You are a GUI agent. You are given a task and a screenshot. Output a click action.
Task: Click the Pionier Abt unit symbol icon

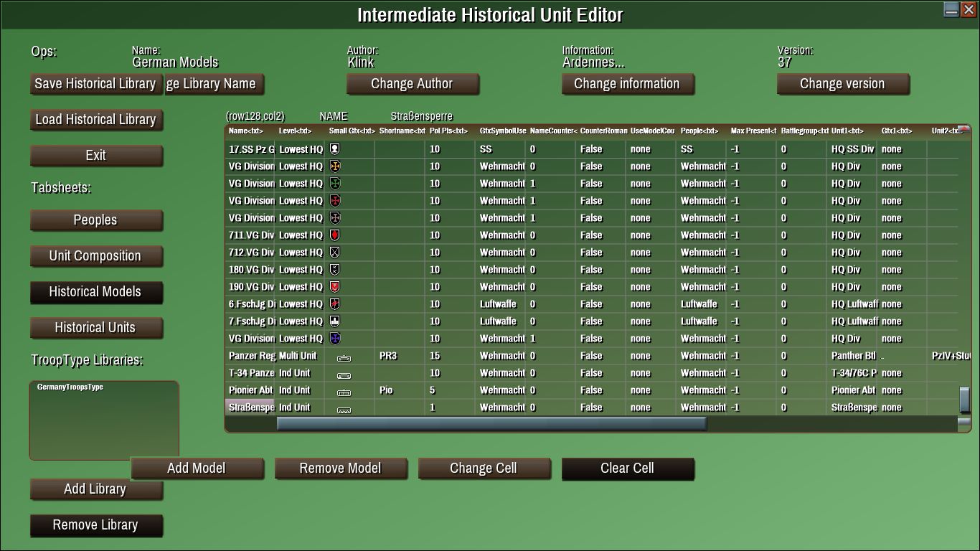tap(344, 392)
